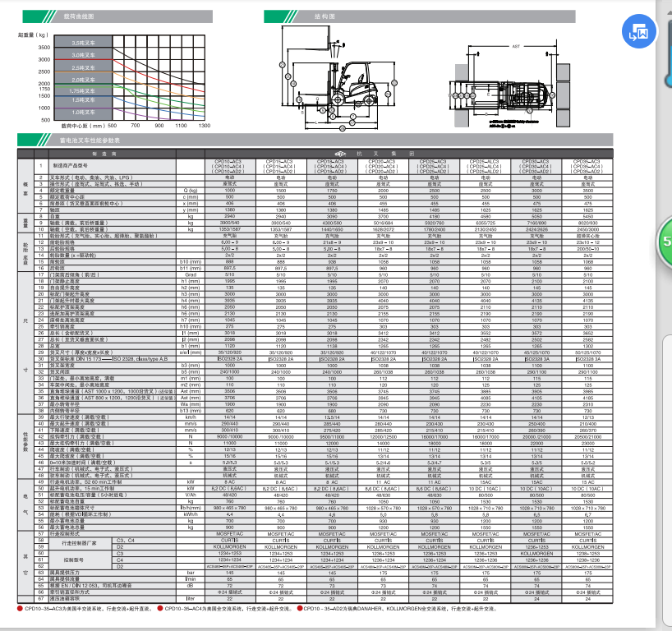This screenshot has width=672, height=631.
Task: Click the "AST" label on the top-view drawing
Action: (516, 46)
